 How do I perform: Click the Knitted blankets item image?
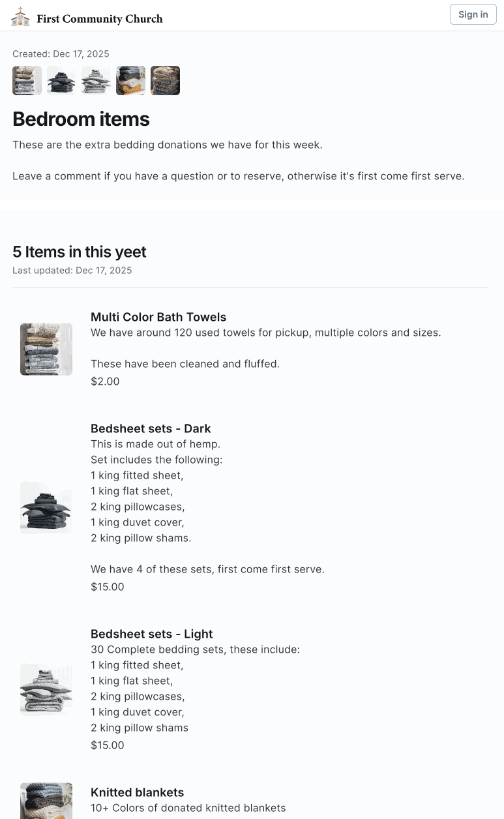click(46, 801)
